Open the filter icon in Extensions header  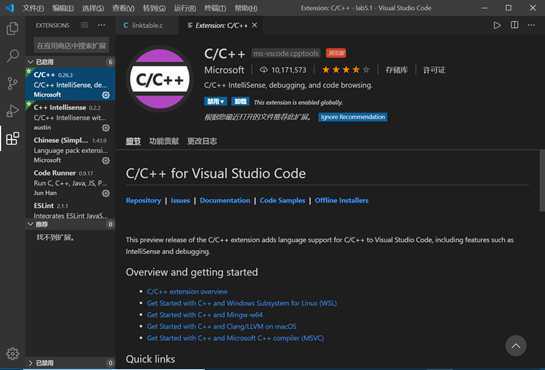[84, 25]
